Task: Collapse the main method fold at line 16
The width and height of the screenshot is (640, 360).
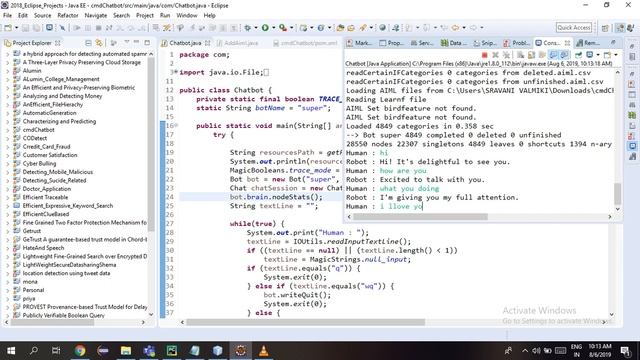Action: click(x=176, y=125)
